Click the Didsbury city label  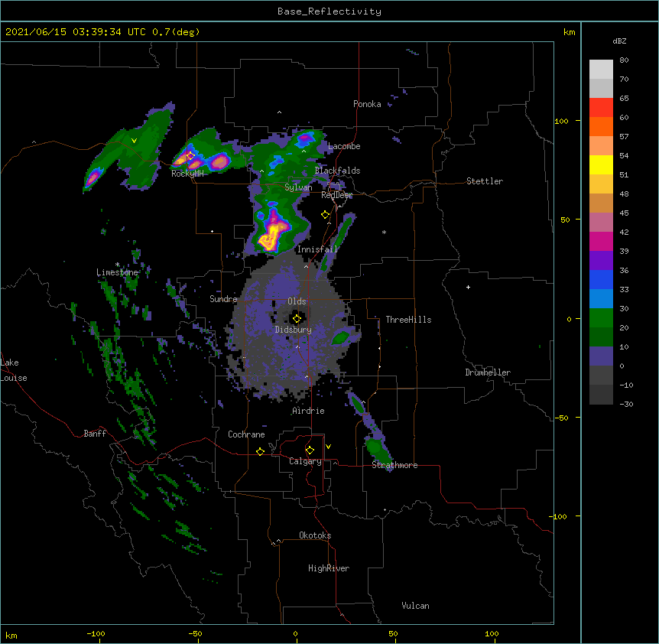point(293,330)
